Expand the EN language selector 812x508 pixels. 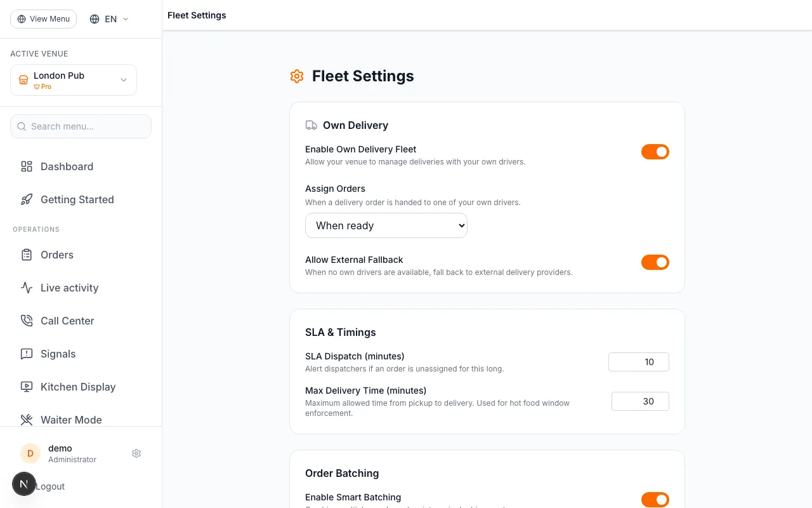point(109,19)
